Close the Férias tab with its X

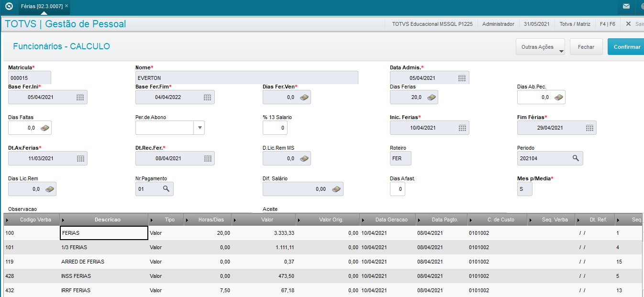pos(67,6)
